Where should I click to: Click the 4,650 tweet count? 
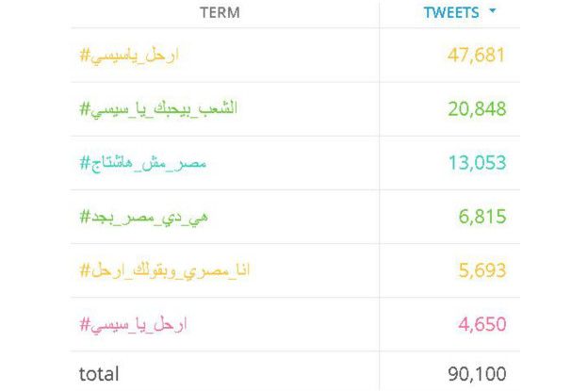pos(482,324)
